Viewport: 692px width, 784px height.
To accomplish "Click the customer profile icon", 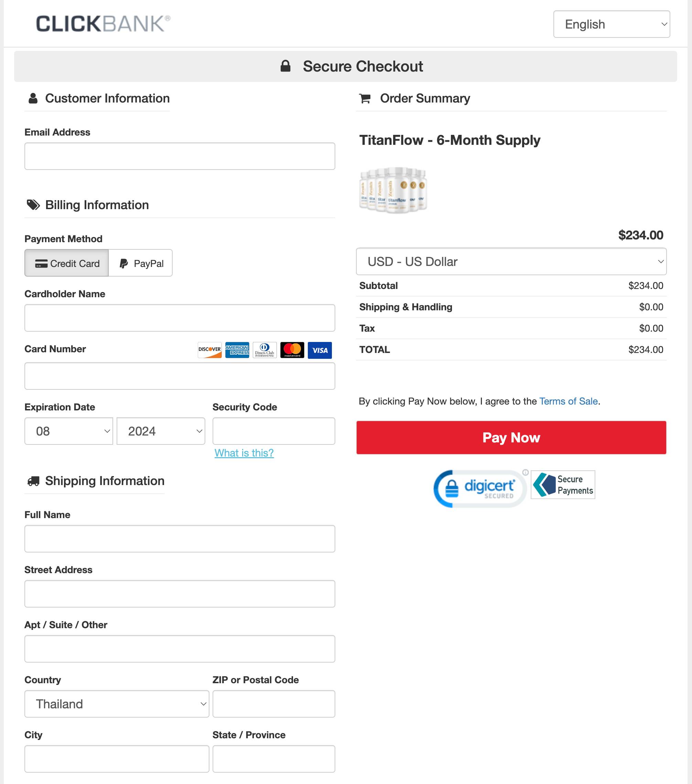I will click(x=31, y=98).
